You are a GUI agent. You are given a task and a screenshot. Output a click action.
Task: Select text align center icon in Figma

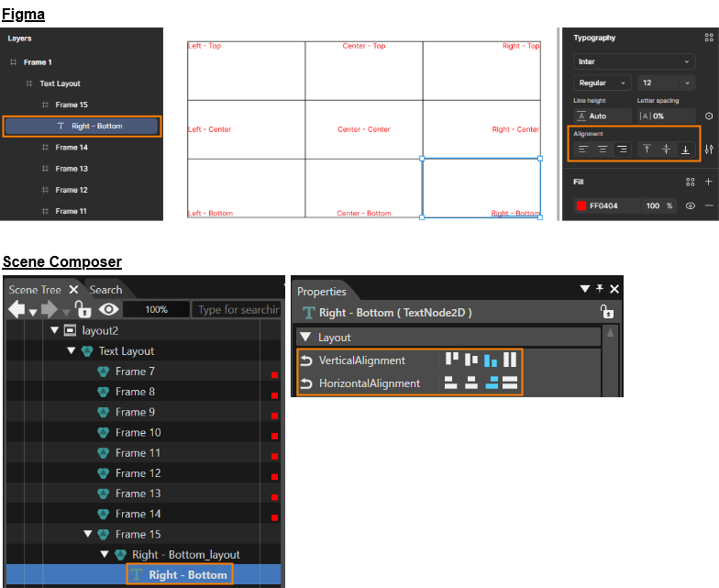[603, 149]
